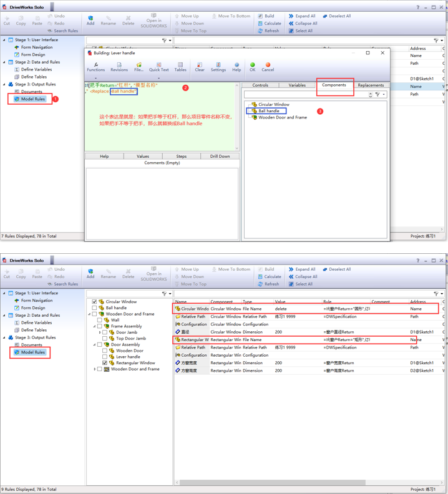The width and height of the screenshot is (448, 494).
Task: Click Collapse All in window with component checkboxes
Action: tap(303, 276)
